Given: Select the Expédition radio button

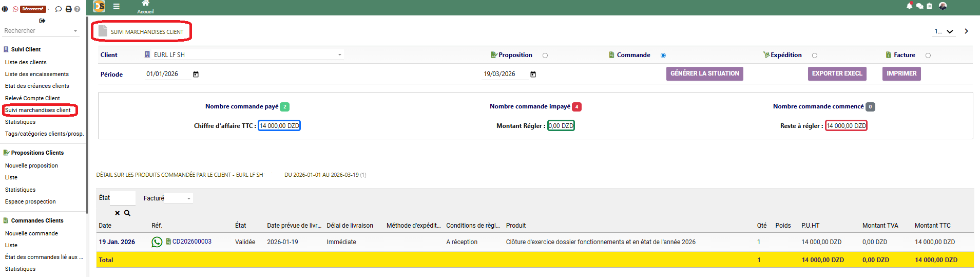Looking at the screenshot, I should (x=815, y=56).
